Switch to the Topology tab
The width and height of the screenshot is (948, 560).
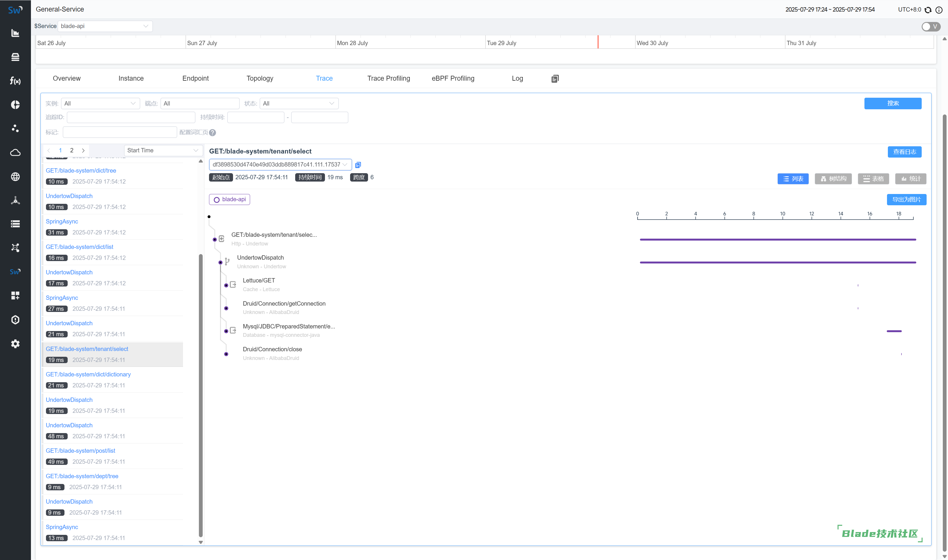pos(260,78)
